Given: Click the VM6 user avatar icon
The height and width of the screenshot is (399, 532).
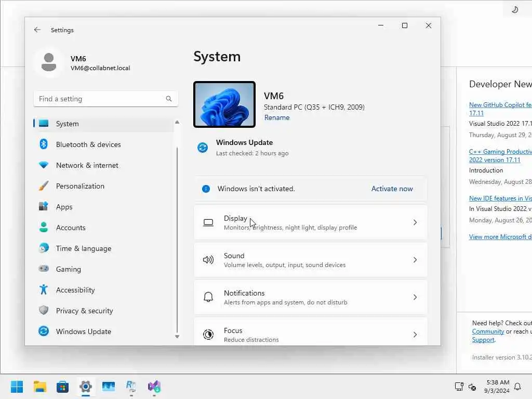Looking at the screenshot, I should point(49,62).
